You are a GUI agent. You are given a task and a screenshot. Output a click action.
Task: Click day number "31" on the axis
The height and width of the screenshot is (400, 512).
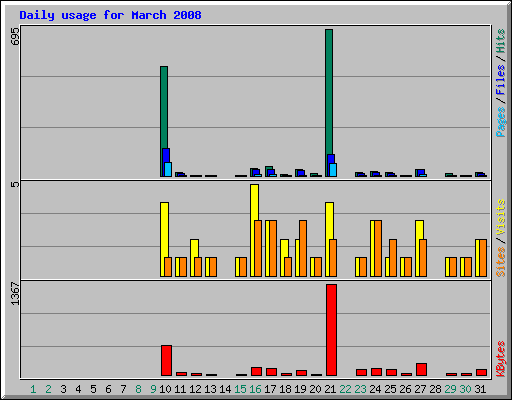480,389
